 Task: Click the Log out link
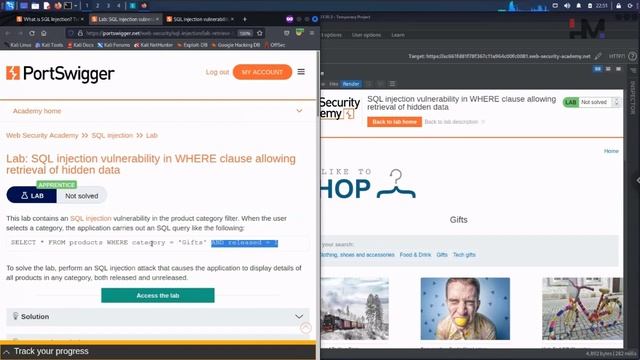(x=217, y=72)
